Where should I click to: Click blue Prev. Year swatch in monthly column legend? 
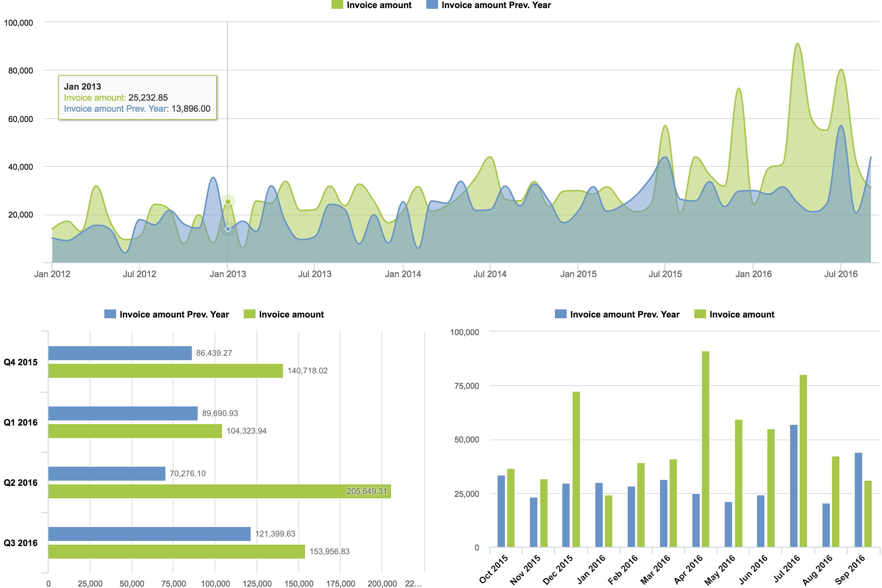click(561, 314)
